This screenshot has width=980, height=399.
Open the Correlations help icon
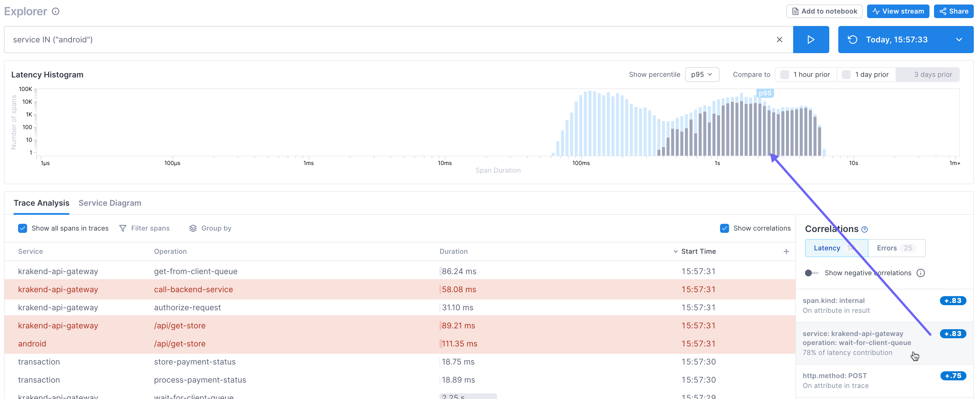pos(864,229)
